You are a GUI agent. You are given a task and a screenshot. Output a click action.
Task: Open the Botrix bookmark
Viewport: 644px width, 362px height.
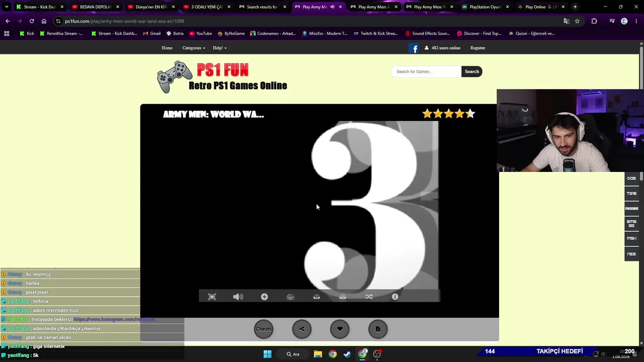click(x=175, y=34)
